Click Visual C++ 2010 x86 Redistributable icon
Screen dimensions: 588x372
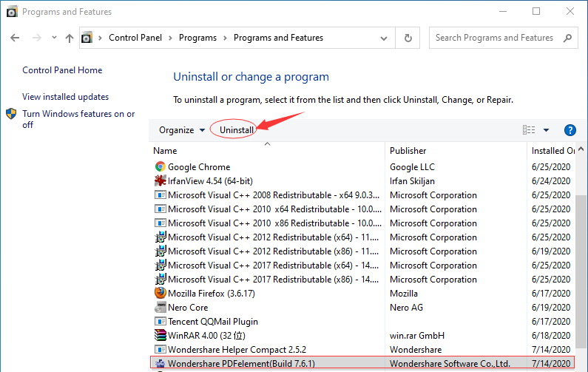(160, 223)
